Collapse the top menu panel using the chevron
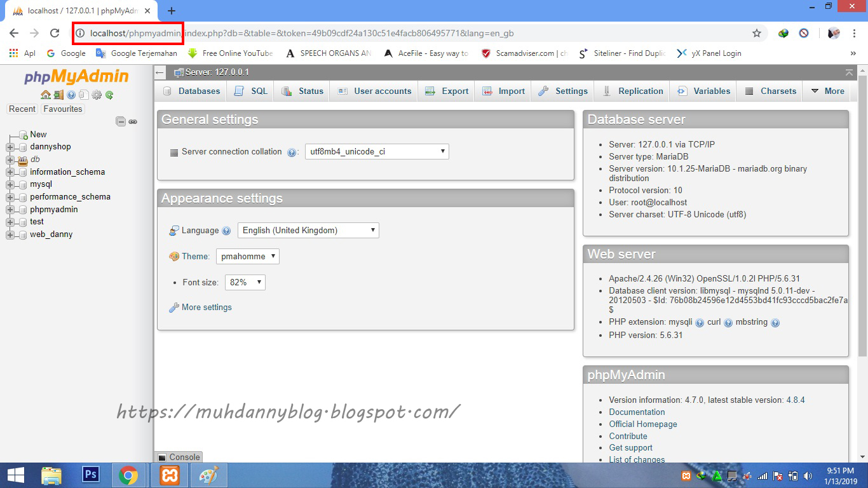 point(850,72)
